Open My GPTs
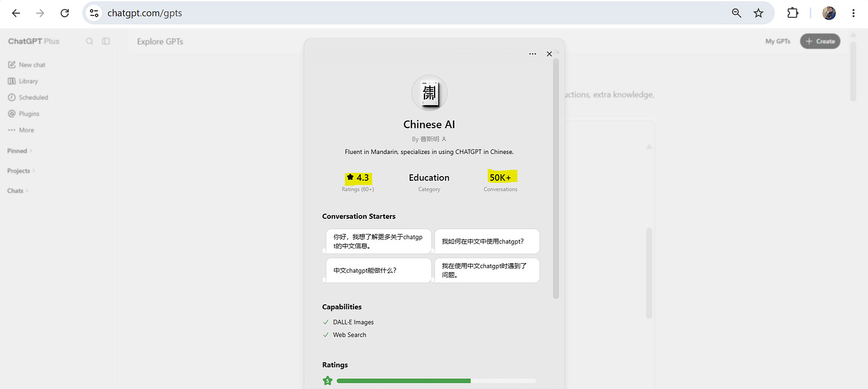 point(778,41)
